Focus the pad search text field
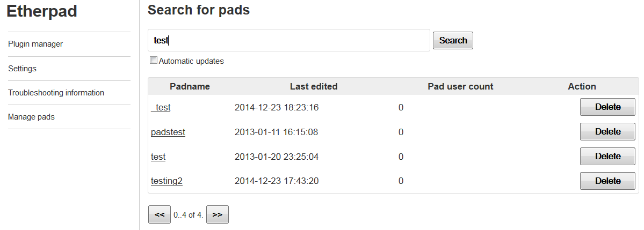This screenshot has width=644, height=230. (x=288, y=40)
